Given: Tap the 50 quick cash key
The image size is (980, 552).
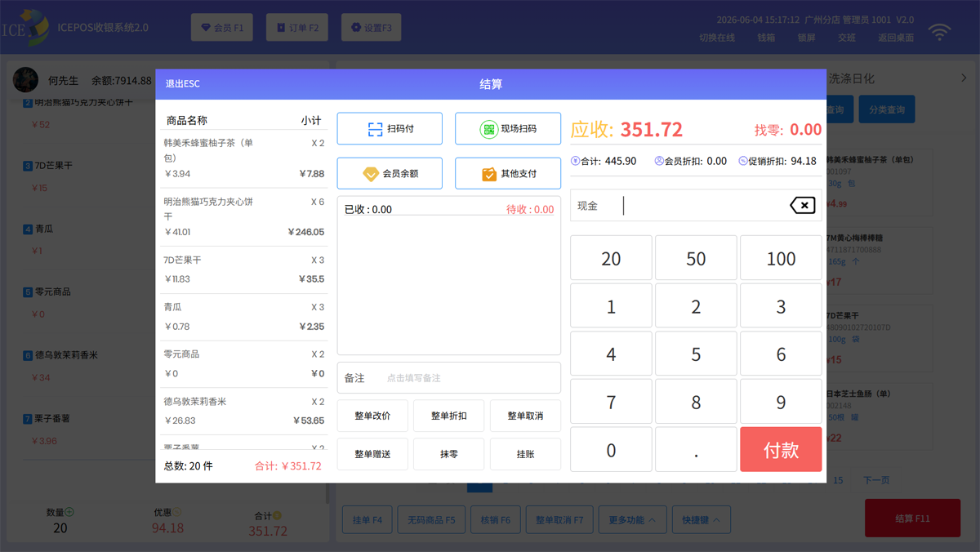Looking at the screenshot, I should (x=696, y=258).
